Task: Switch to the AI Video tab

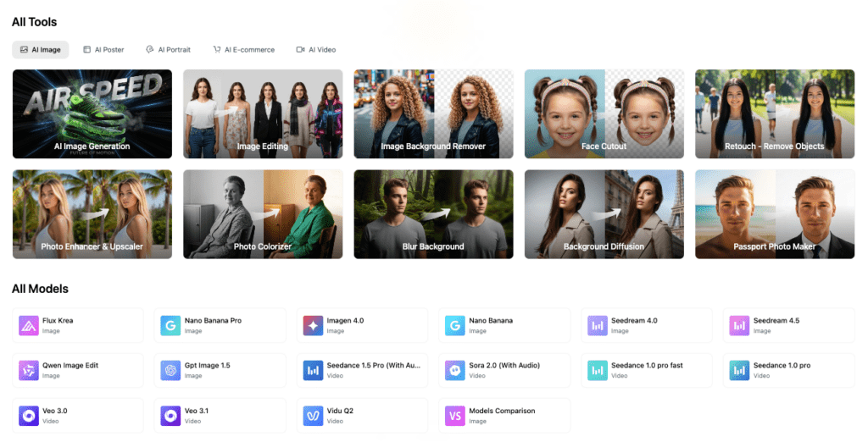Action: click(315, 50)
